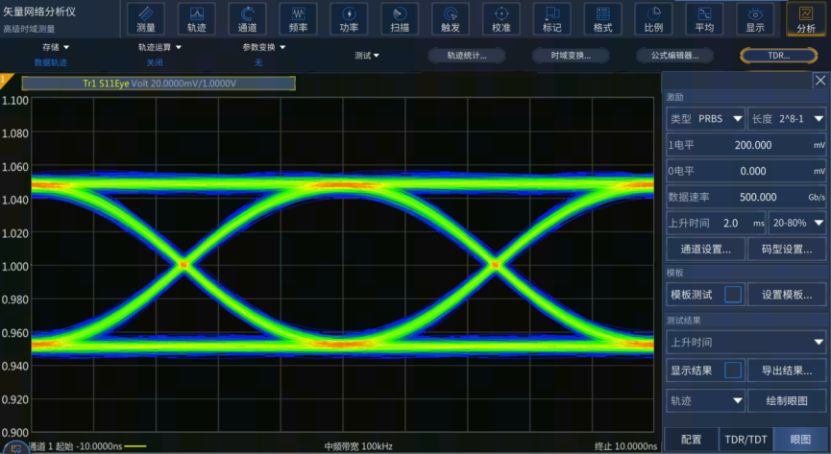Open the 测量 (Measure) toolbar icon

[x=145, y=17]
